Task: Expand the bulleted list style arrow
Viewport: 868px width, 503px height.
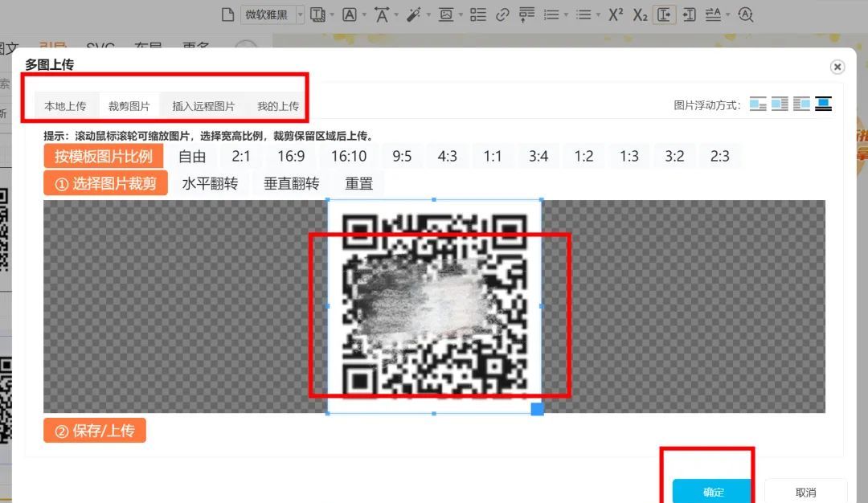Action: click(597, 15)
